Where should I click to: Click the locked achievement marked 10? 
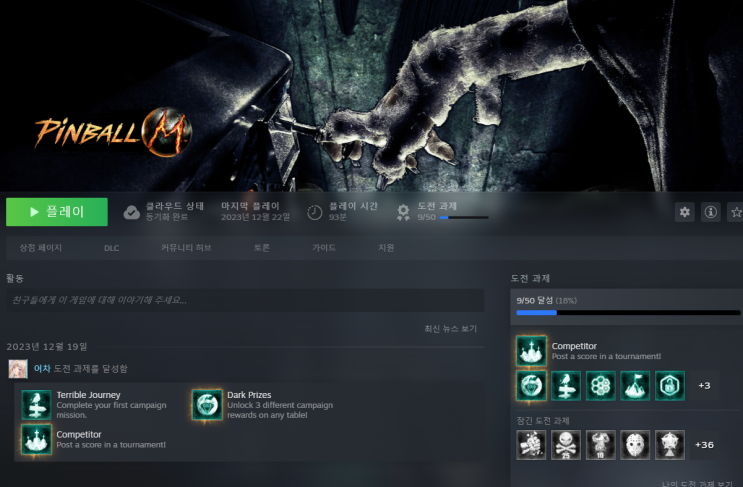600,445
